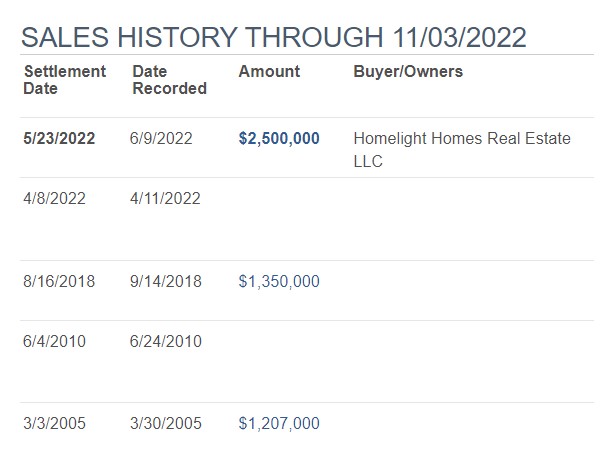Select the 4/11/2022 recorded date
Screen dimensions: 603x461
coord(165,198)
